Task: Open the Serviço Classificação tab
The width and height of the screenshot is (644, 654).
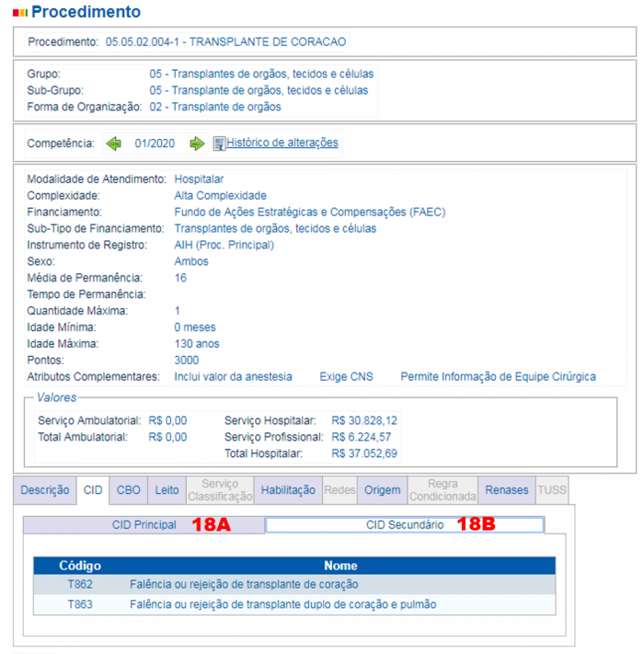Action: (x=219, y=490)
